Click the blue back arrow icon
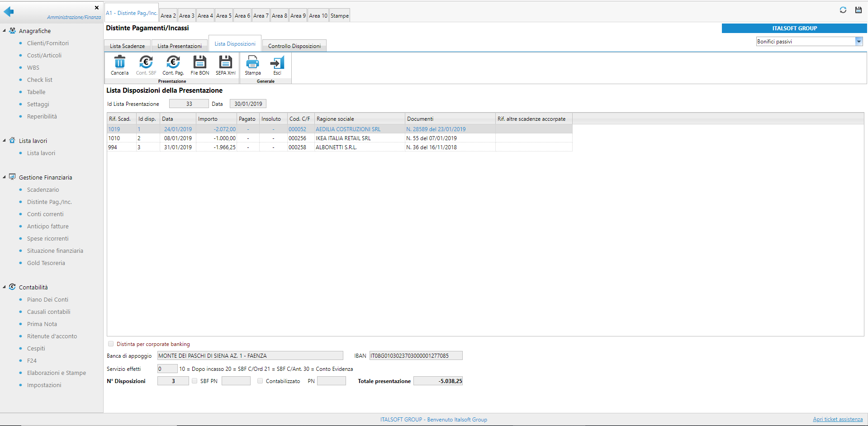The width and height of the screenshot is (868, 426). click(9, 12)
